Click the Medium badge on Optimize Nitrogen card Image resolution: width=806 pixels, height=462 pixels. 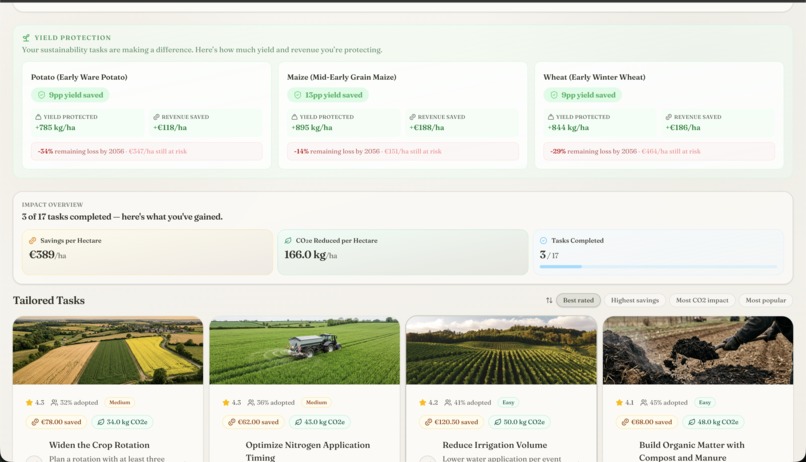click(316, 402)
